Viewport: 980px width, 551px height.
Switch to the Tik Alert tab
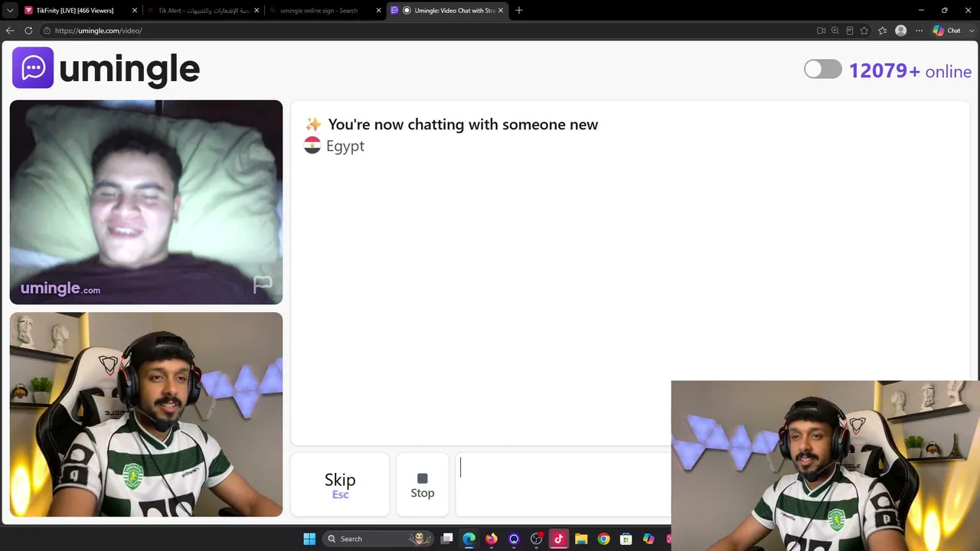pos(202,11)
